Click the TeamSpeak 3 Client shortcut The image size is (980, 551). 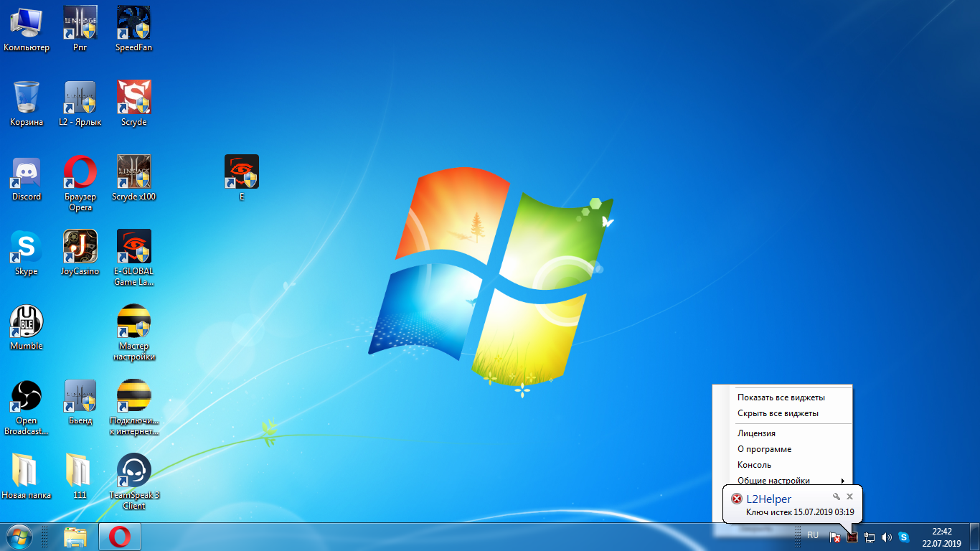(133, 471)
